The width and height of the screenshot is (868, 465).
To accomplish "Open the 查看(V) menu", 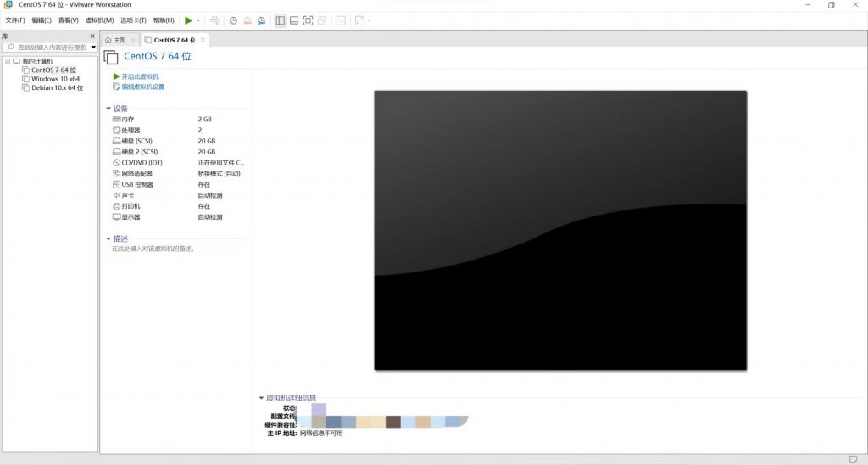I will pyautogui.click(x=69, y=20).
